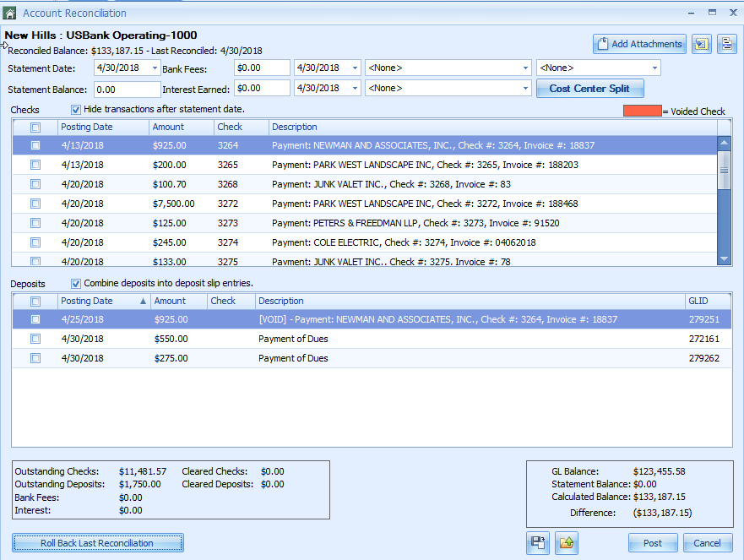Viewport: 744px width, 560px height.
Task: Click the import icon next to Add Attachments
Action: pos(701,44)
